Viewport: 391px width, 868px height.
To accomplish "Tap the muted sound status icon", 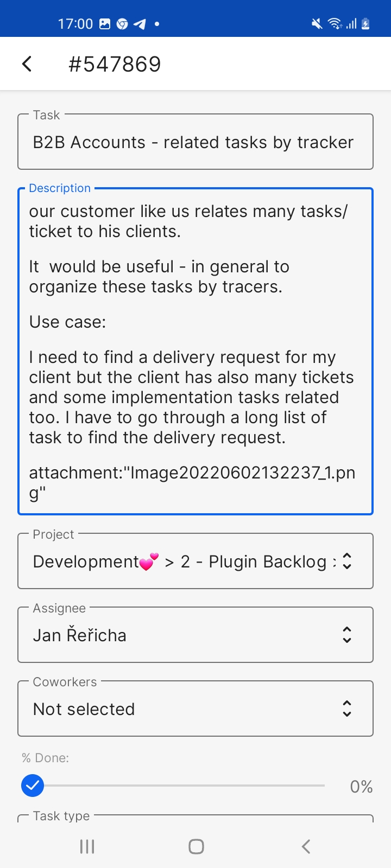I will tap(317, 24).
